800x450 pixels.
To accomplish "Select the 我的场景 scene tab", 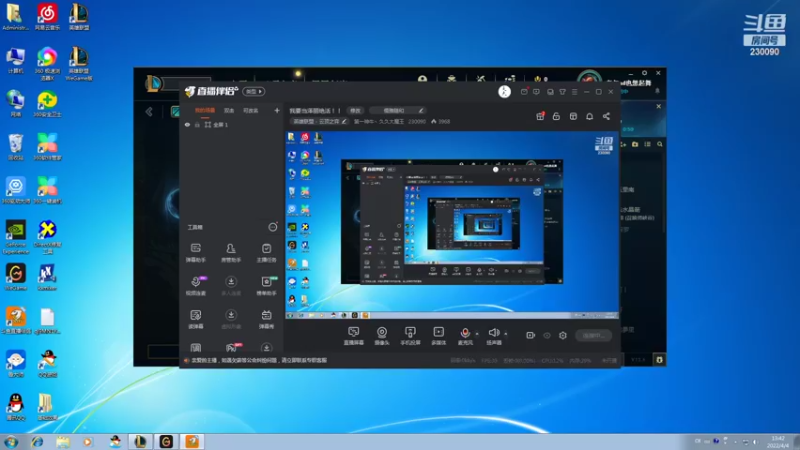I will (205, 111).
